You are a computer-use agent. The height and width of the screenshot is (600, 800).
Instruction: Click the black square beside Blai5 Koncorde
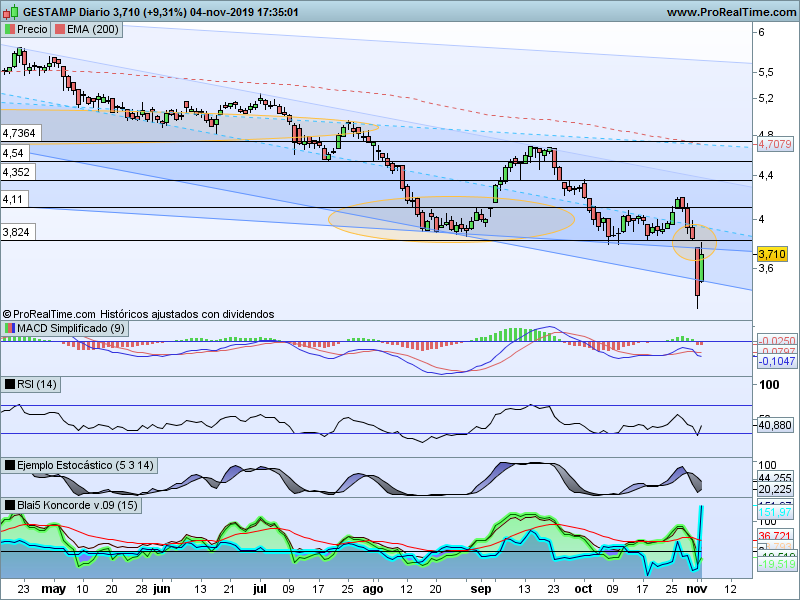pyautogui.click(x=10, y=506)
